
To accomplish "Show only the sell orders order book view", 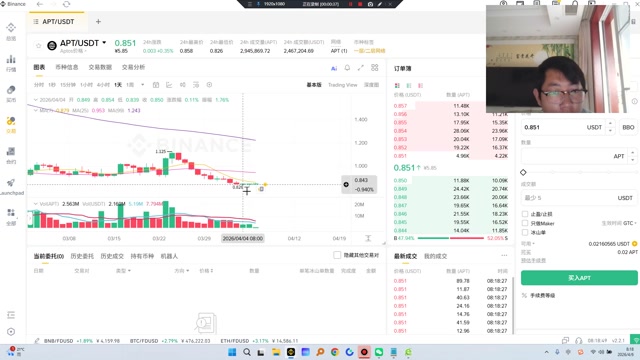I will click(x=420, y=85).
